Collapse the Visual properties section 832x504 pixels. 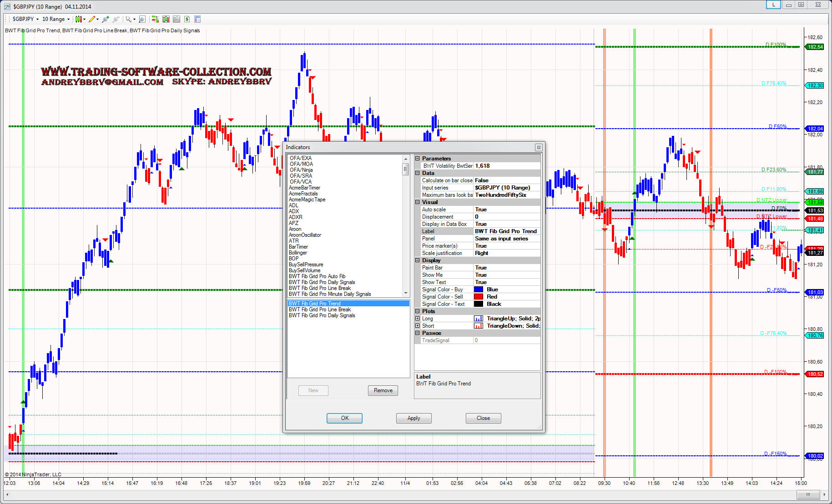click(418, 202)
